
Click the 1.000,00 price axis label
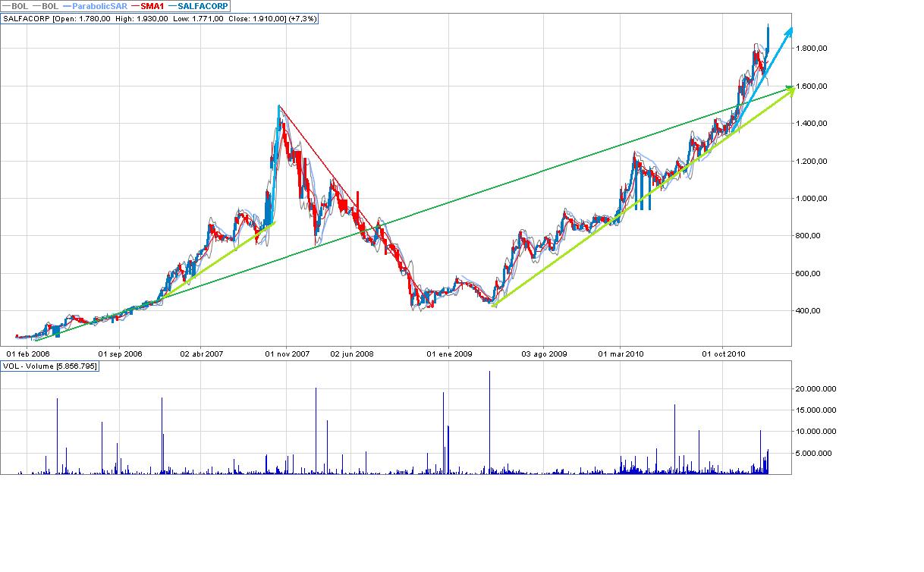click(x=811, y=198)
